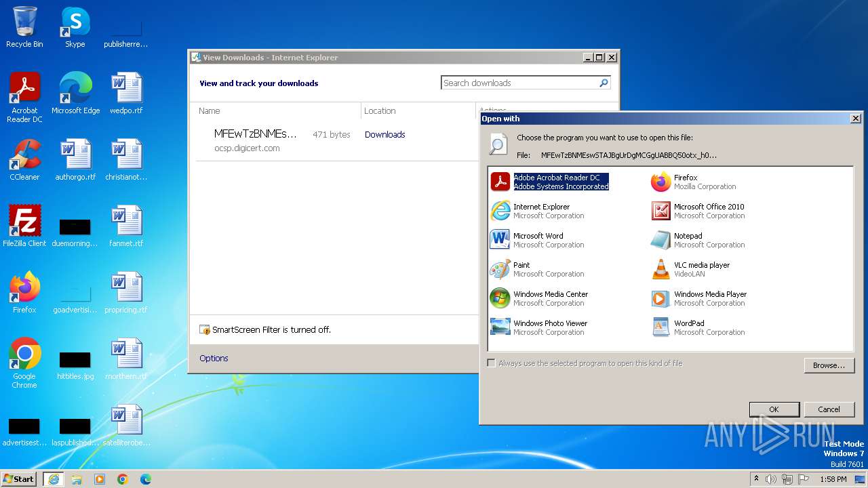The height and width of the screenshot is (488, 868).
Task: Click the propricing.rtf desktop file
Action: (x=126, y=293)
